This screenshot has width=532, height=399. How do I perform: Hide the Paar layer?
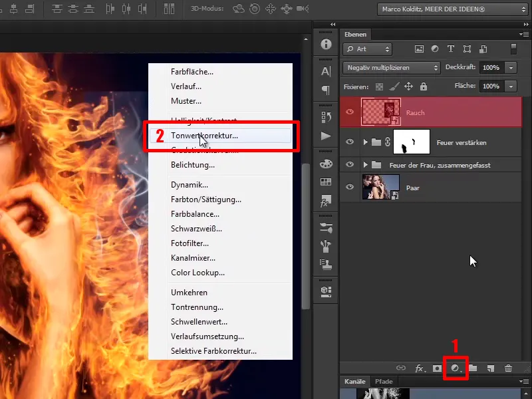pos(350,187)
